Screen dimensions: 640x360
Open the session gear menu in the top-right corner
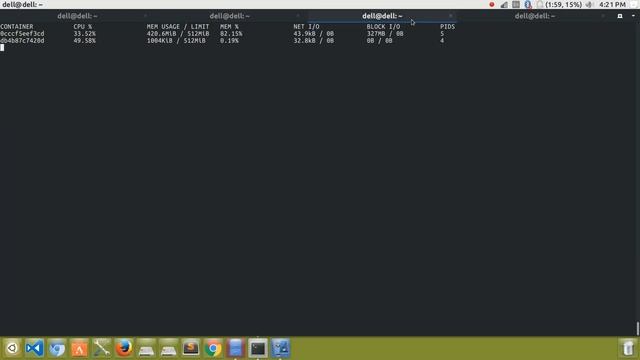click(x=635, y=4)
